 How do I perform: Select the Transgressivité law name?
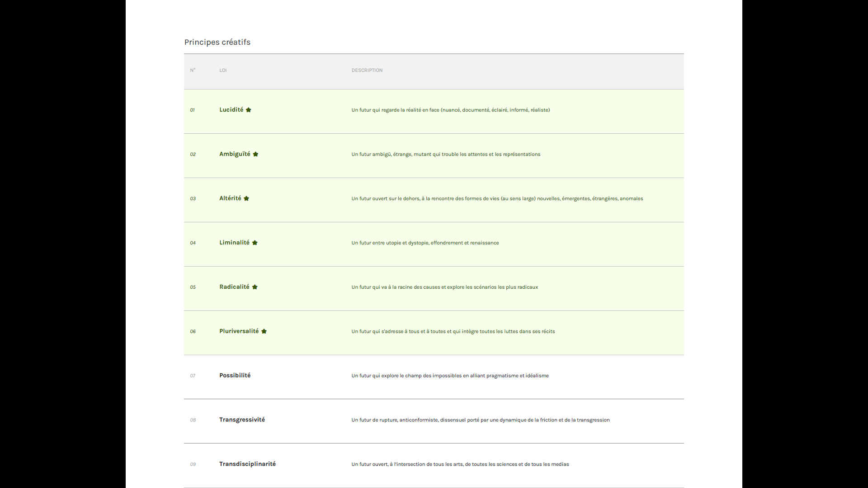pos(242,420)
